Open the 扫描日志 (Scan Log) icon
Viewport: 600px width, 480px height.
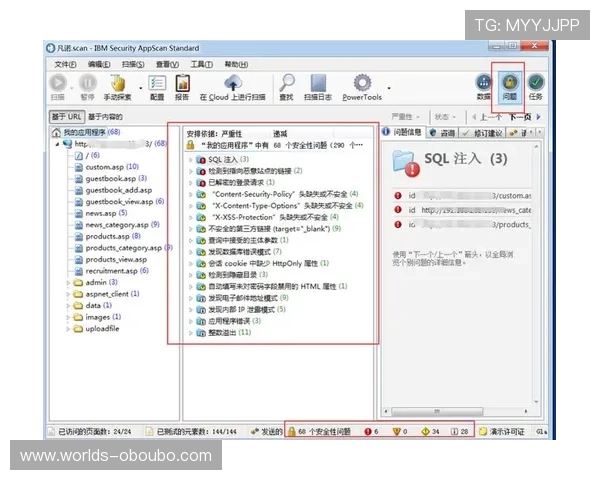(x=318, y=85)
